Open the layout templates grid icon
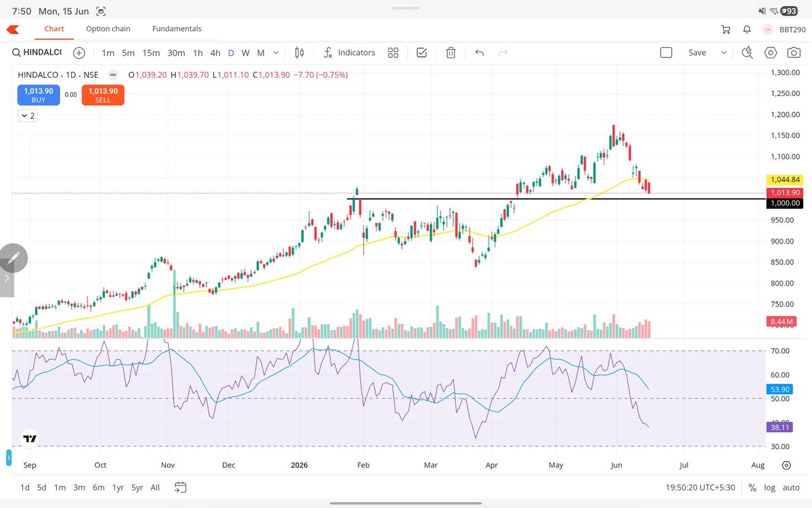This screenshot has height=508, width=812. (393, 53)
